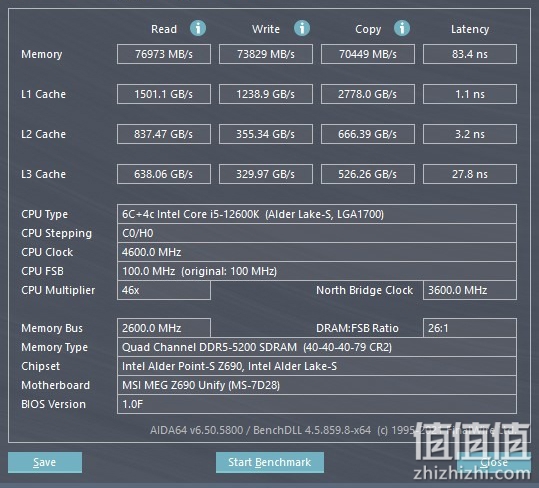The height and width of the screenshot is (488, 539).
Task: Click the L3 Cache row label
Action: 43,174
